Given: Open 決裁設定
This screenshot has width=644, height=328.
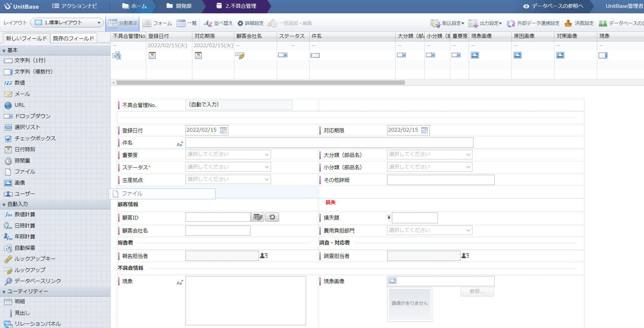Looking at the screenshot, I should pyautogui.click(x=579, y=23).
